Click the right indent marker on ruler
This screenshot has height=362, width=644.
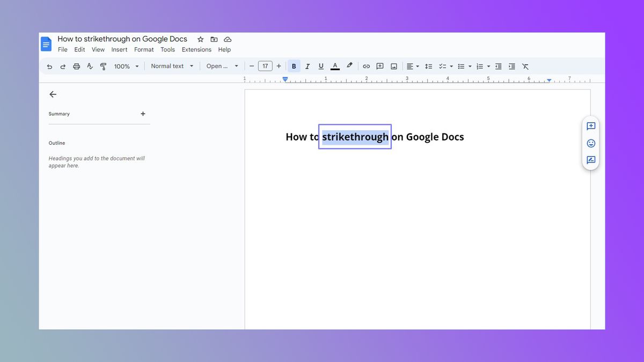[549, 80]
